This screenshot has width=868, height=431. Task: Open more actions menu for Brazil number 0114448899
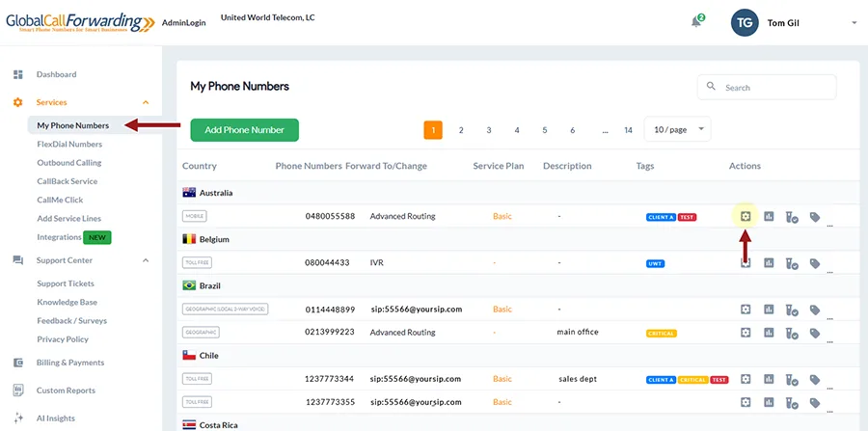(x=829, y=318)
